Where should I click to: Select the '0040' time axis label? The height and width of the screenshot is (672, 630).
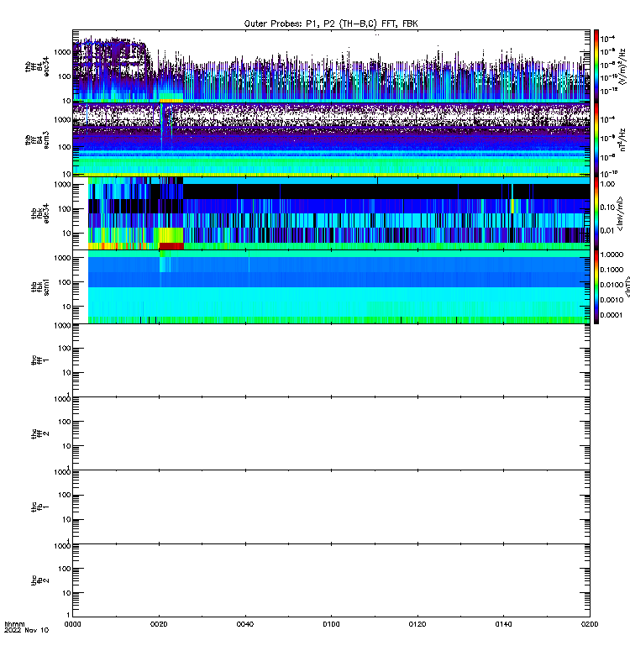pyautogui.click(x=245, y=624)
